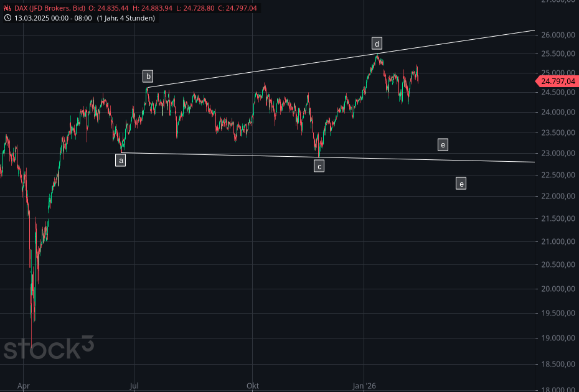The height and width of the screenshot is (392, 579).
Task: Click the 'Jul' time axis label
Action: click(134, 386)
